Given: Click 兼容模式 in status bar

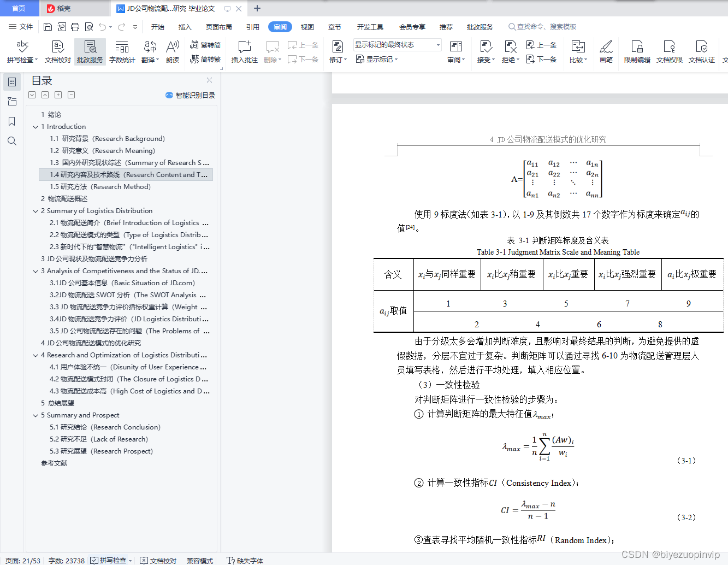Looking at the screenshot, I should tap(200, 561).
